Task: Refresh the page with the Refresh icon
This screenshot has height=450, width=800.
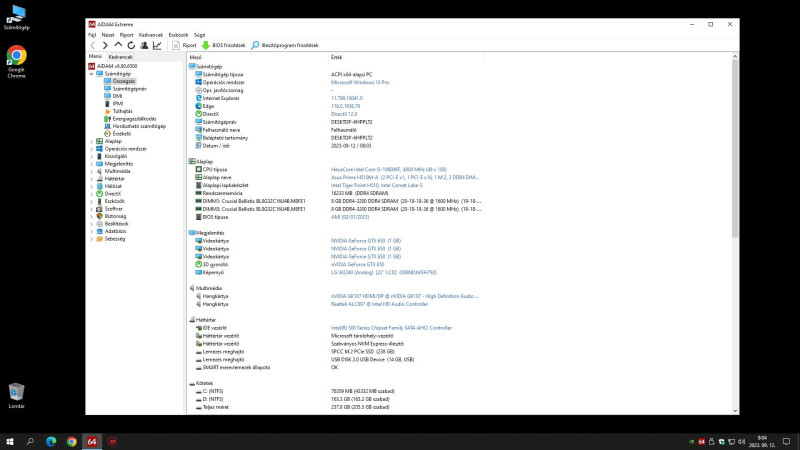Action: click(131, 45)
